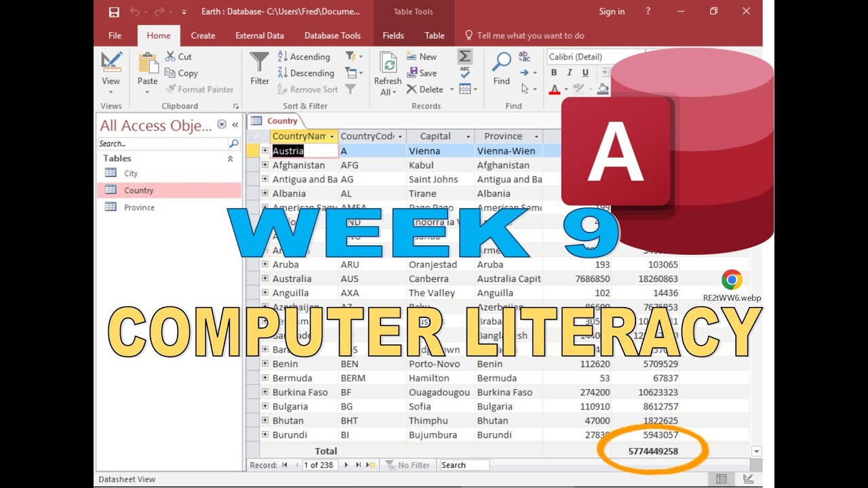Click the search magnifier in navigation pane
Viewport: 868px width, 488px height.
click(234, 144)
